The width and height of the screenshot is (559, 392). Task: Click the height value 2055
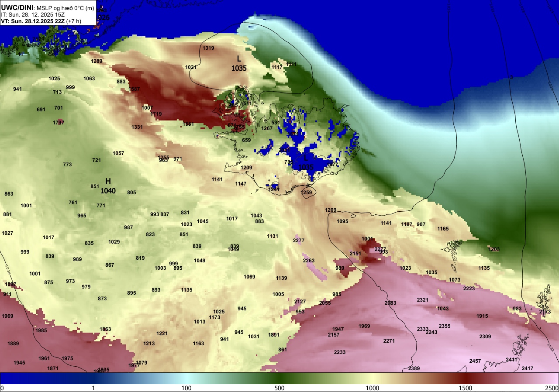pyautogui.click(x=325, y=303)
